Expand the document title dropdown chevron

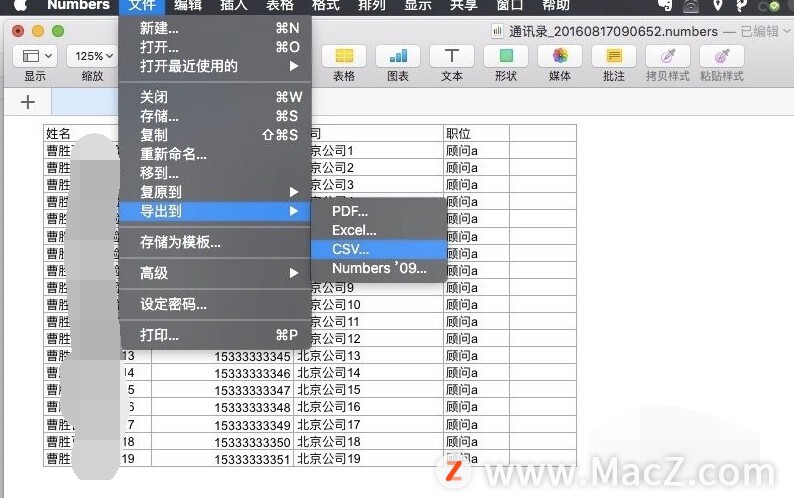(786, 31)
